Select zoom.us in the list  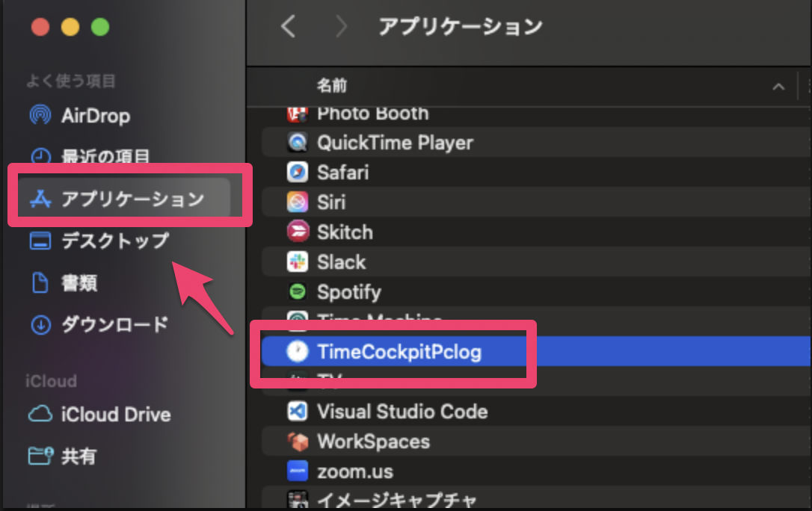coord(536,471)
